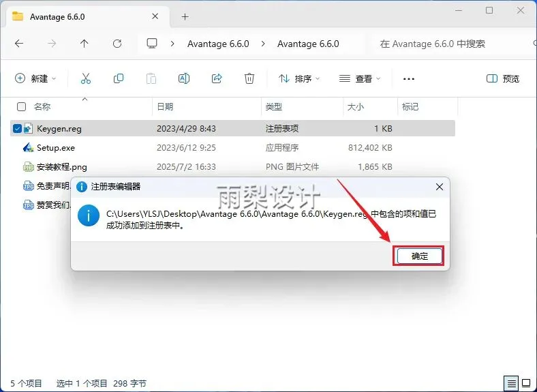Screen dimensions: 537x392
Task: Click the Back navigation arrow
Action: (19, 44)
